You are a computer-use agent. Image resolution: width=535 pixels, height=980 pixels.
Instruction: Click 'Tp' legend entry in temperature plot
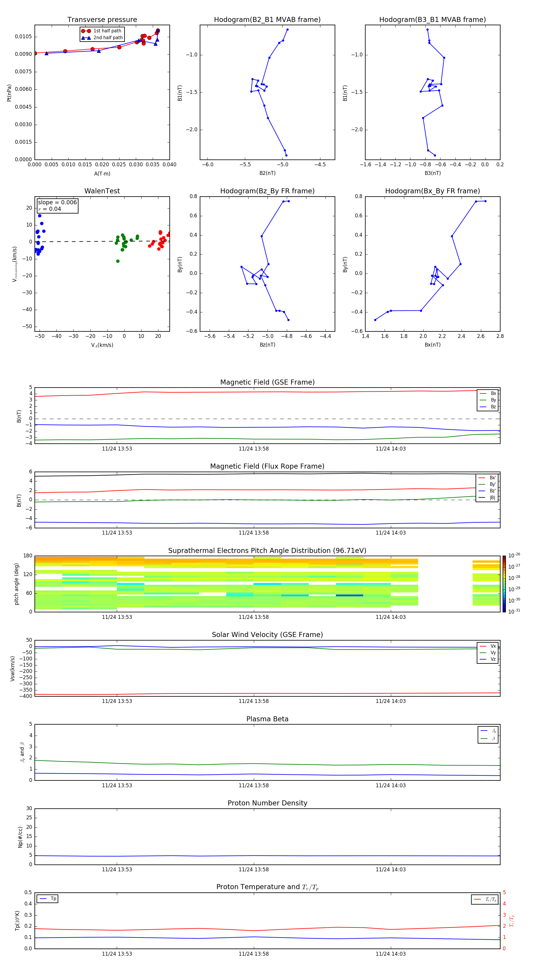pyautogui.click(x=48, y=899)
